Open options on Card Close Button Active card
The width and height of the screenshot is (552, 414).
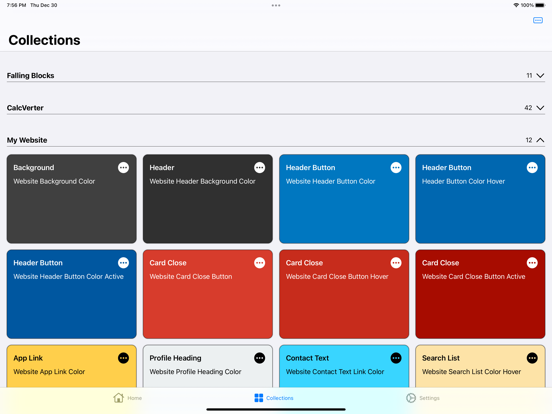tap(532, 263)
